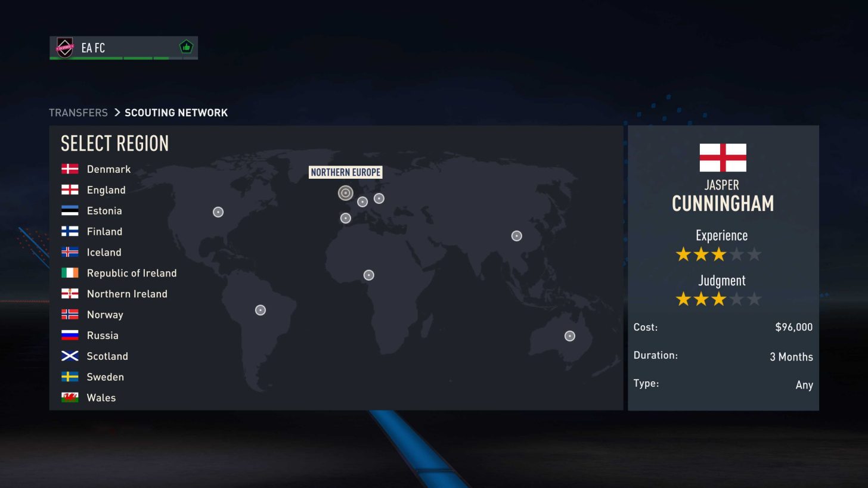The width and height of the screenshot is (868, 488).
Task: Select the highlighted Northern Europe map marker
Action: (x=346, y=193)
